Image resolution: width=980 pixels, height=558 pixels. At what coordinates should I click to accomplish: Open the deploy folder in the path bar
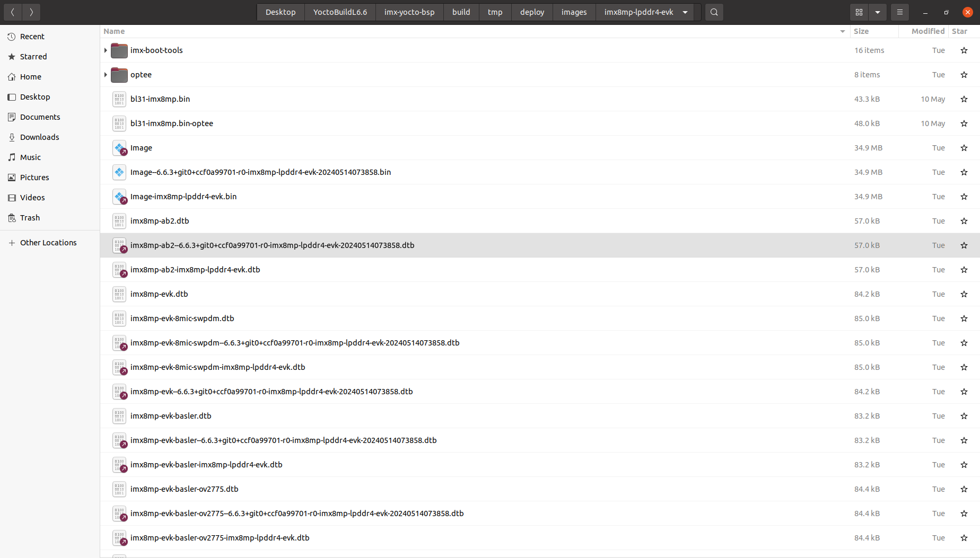(x=531, y=12)
